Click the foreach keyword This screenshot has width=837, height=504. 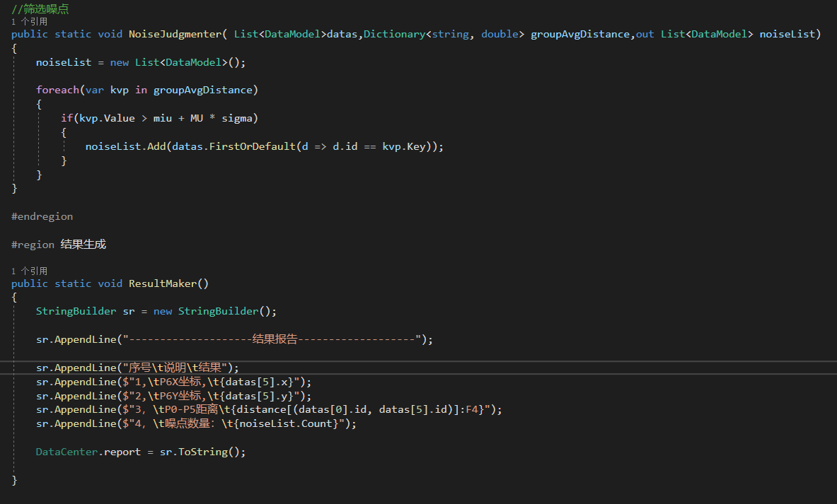click(57, 90)
